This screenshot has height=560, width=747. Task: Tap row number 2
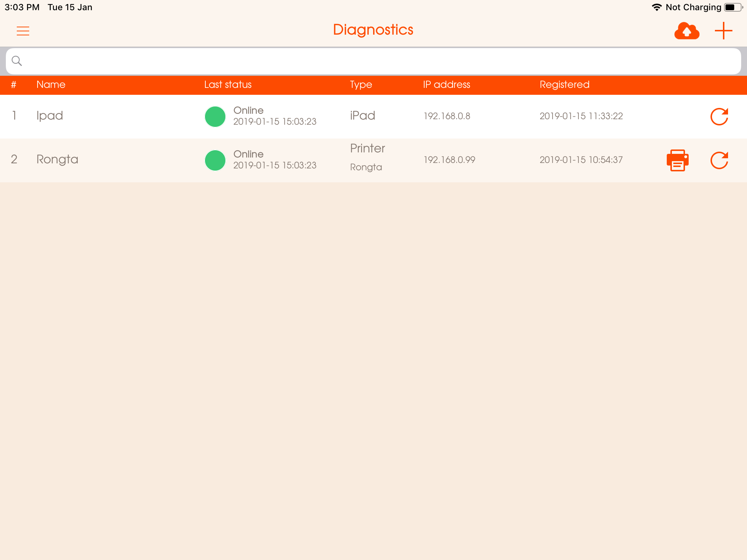(x=14, y=159)
